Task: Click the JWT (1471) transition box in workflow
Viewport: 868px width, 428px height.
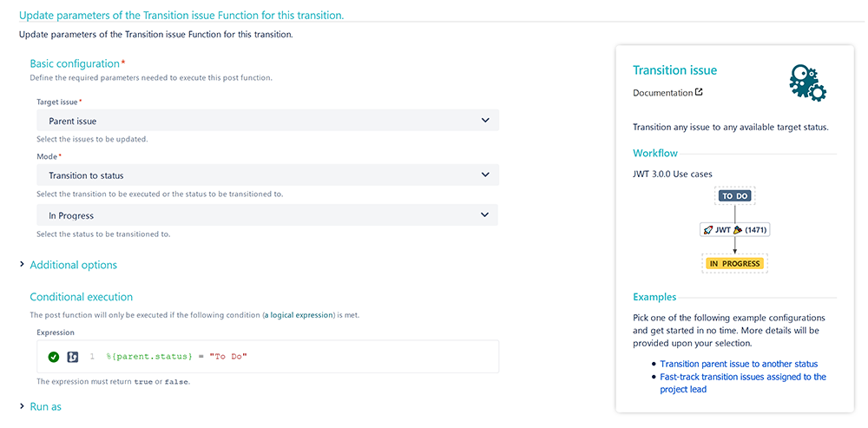Action: (x=734, y=230)
